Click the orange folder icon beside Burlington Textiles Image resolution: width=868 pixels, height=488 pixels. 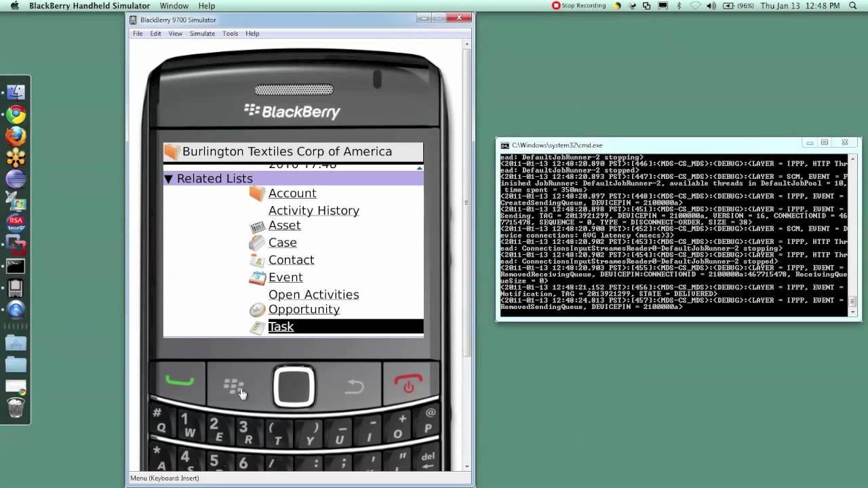coord(172,152)
